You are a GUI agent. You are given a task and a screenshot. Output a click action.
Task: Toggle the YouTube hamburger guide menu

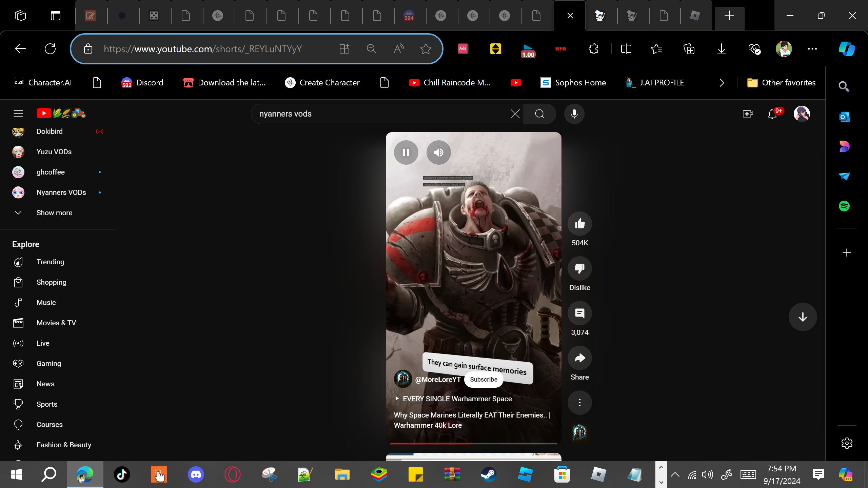point(18,114)
